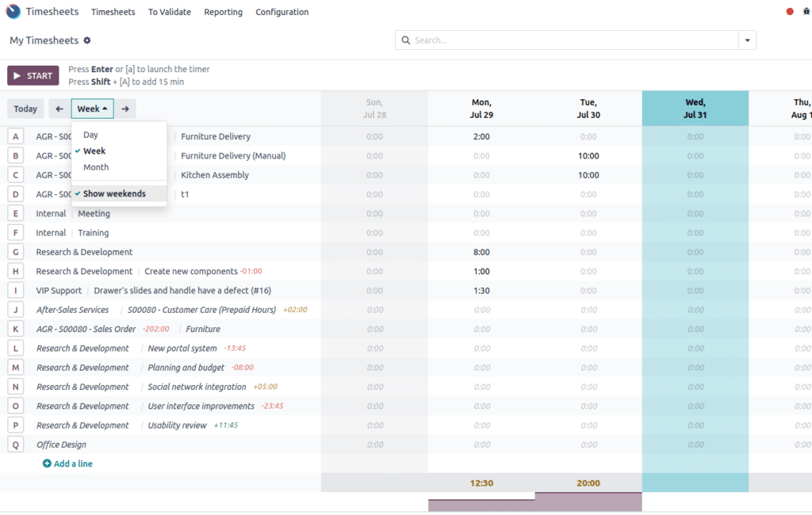Click Tuesday 10:00 cell for Furniture Delivery (Manual)
The width and height of the screenshot is (812, 515).
(588, 156)
